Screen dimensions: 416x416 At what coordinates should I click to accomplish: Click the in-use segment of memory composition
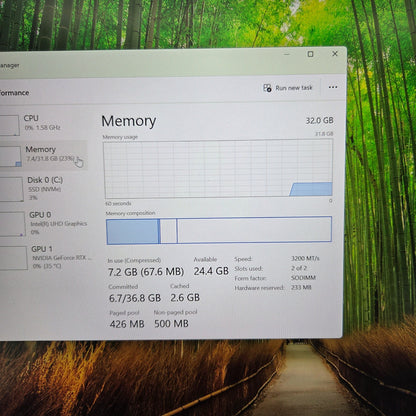coord(133,231)
